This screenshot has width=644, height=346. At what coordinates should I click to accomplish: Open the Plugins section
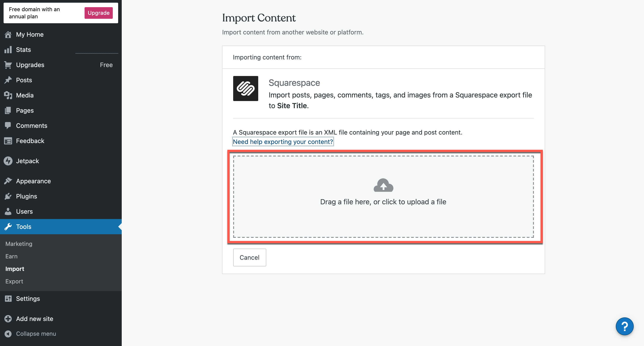pyautogui.click(x=26, y=196)
